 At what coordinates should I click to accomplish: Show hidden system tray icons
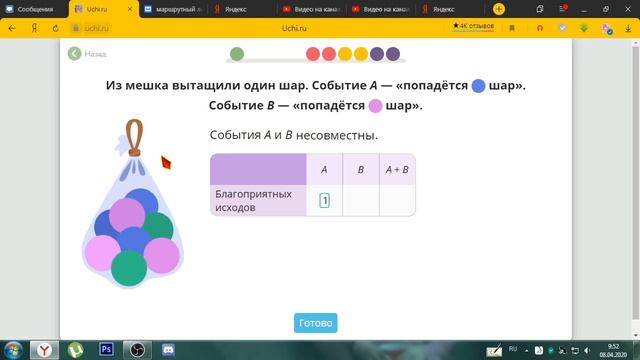pos(527,351)
